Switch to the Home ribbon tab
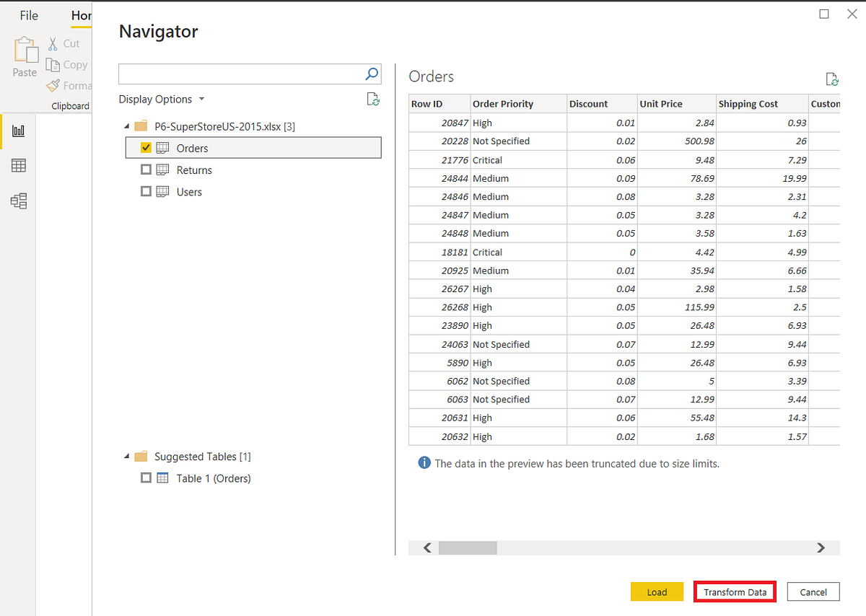 coord(81,15)
